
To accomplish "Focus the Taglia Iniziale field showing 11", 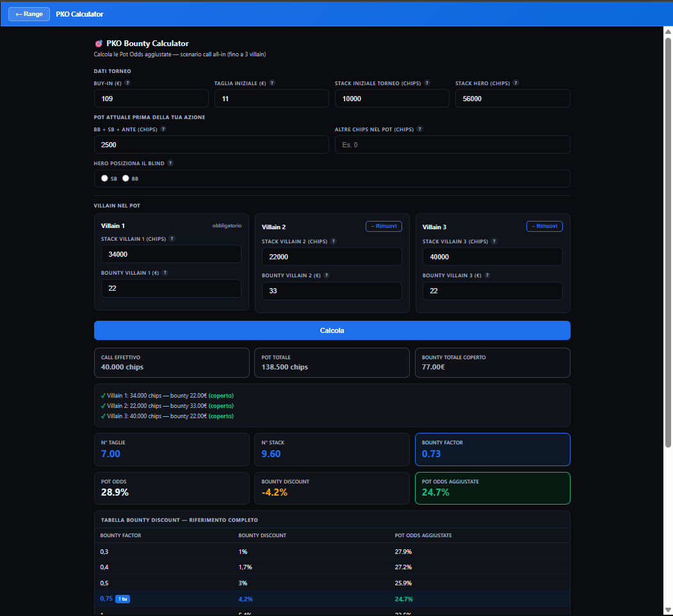I will coord(272,99).
